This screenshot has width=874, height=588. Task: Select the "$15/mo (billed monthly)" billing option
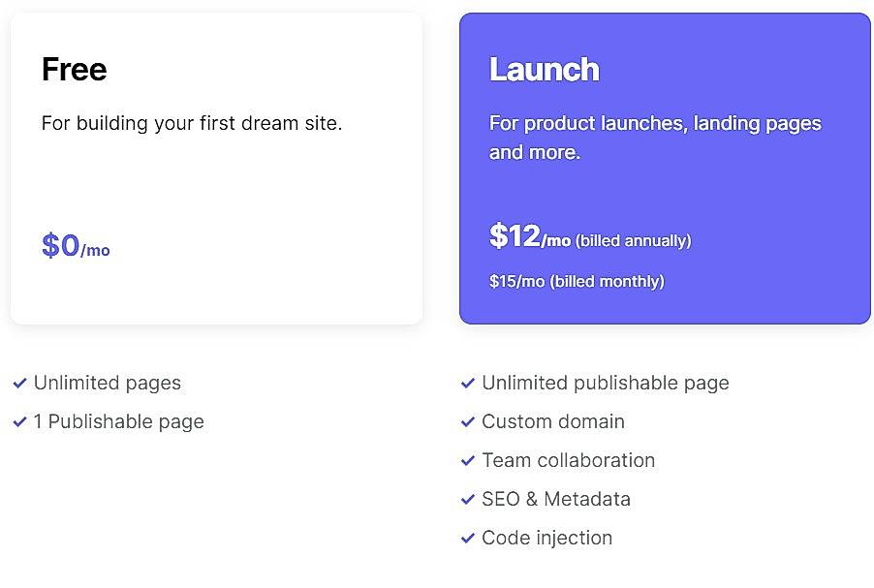click(x=577, y=281)
